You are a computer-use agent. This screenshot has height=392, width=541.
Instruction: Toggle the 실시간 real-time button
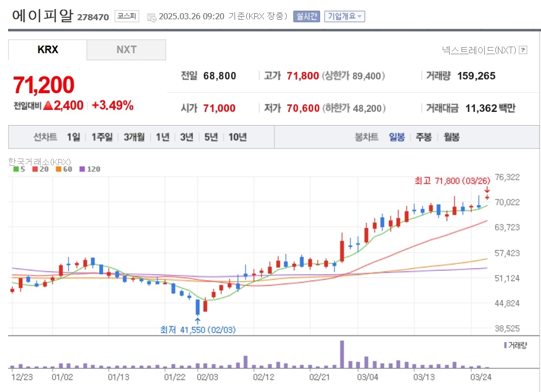point(306,16)
